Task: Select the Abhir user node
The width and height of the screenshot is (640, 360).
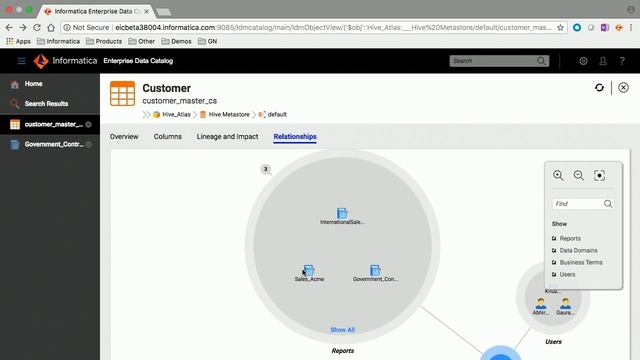Action: [x=541, y=306]
